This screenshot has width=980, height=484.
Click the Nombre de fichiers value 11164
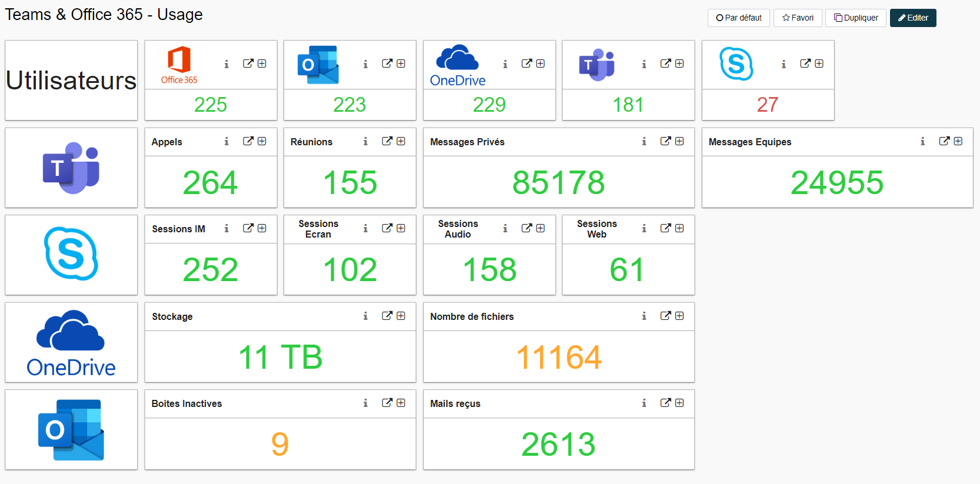point(559,357)
